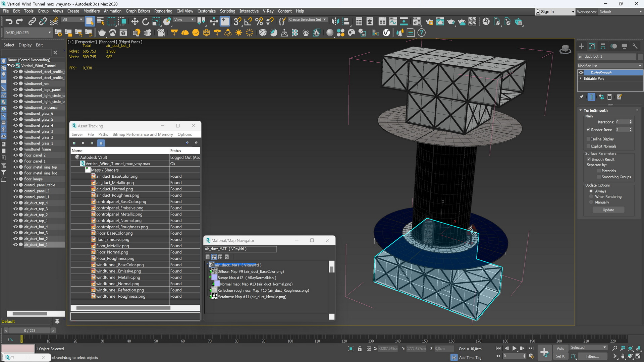This screenshot has width=644, height=362.
Task: Open the Material Editor icon
Action: [x=417, y=22]
